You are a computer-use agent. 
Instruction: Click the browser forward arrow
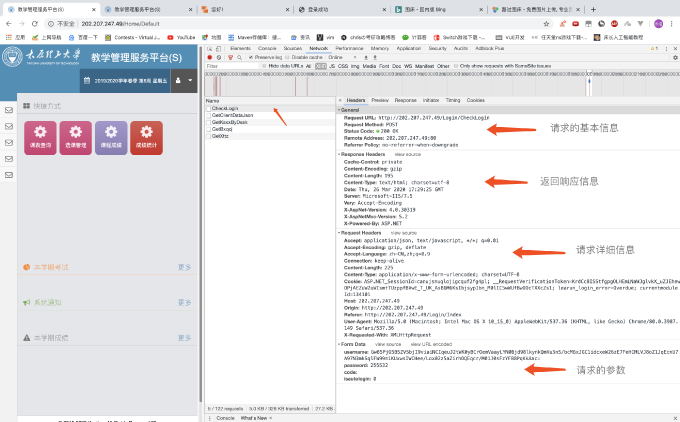22,24
